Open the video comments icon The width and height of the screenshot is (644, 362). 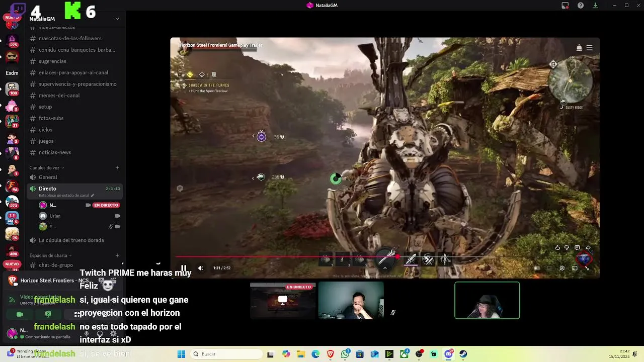[577, 248]
